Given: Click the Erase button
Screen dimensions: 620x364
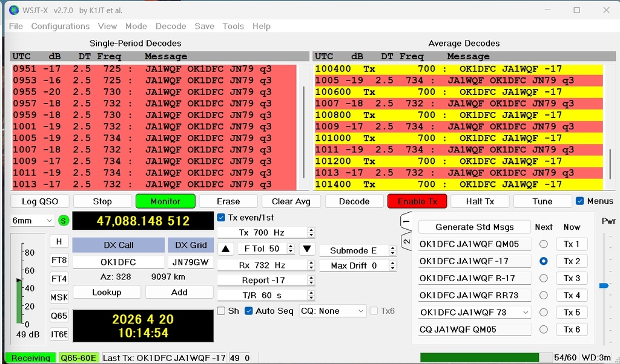Looking at the screenshot, I should (x=228, y=201).
